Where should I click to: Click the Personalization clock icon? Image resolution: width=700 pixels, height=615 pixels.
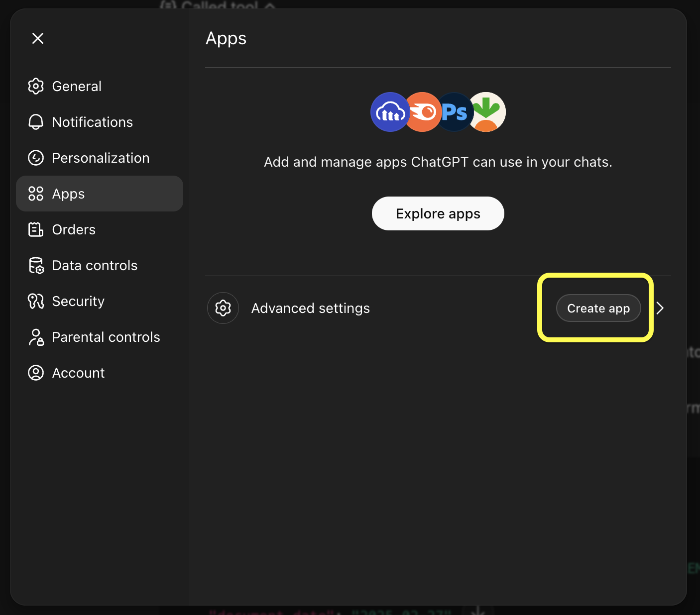click(x=36, y=158)
